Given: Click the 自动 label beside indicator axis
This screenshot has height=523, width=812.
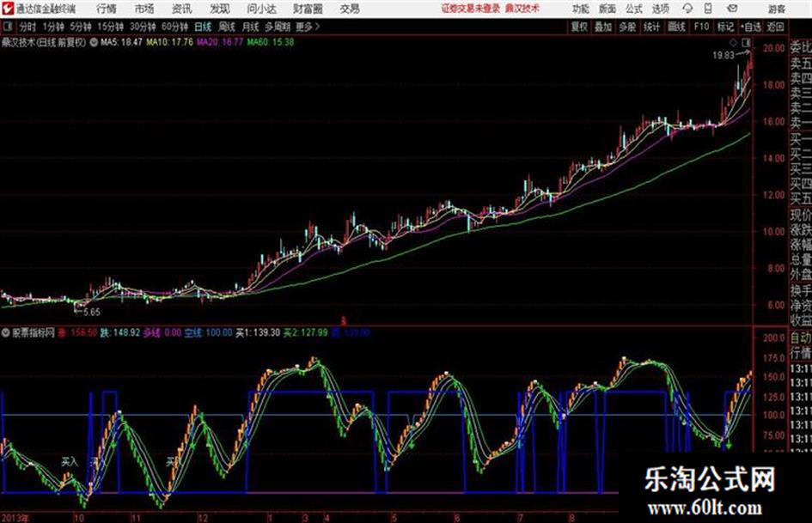Looking at the screenshot, I should click(x=801, y=338).
